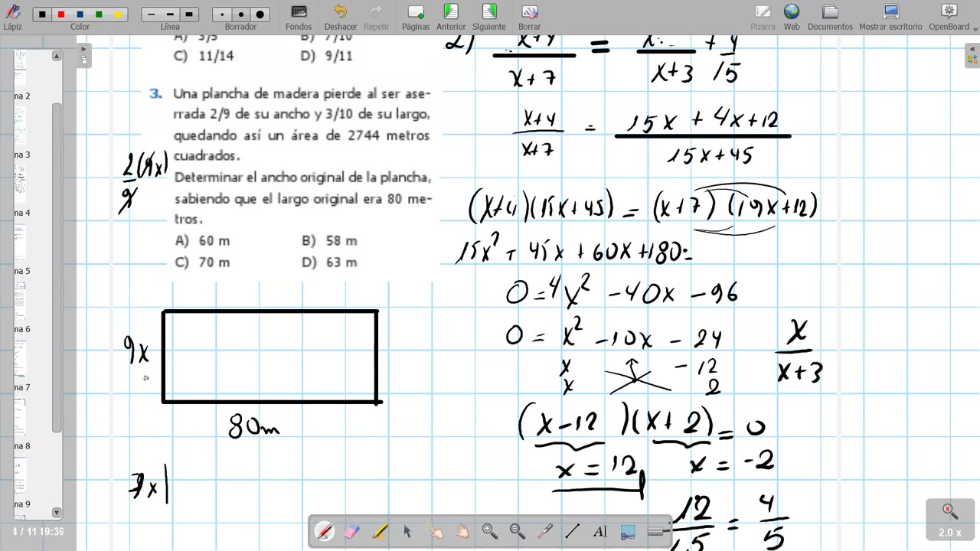Screen dimensions: 980x551
Task: Click Deshacer to undo last stroke
Action: (341, 17)
